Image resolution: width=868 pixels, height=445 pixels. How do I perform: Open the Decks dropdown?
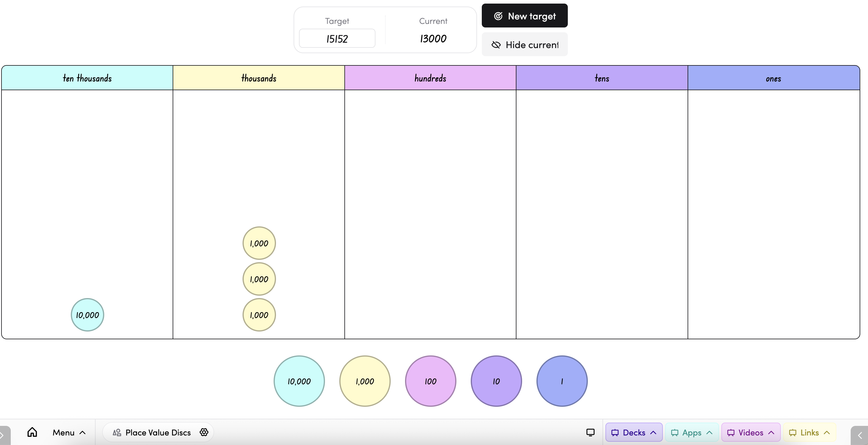coord(634,432)
